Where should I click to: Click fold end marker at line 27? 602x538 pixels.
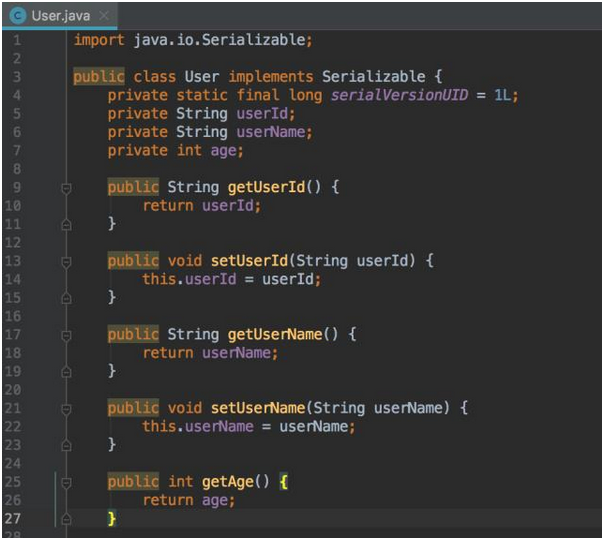(66, 519)
